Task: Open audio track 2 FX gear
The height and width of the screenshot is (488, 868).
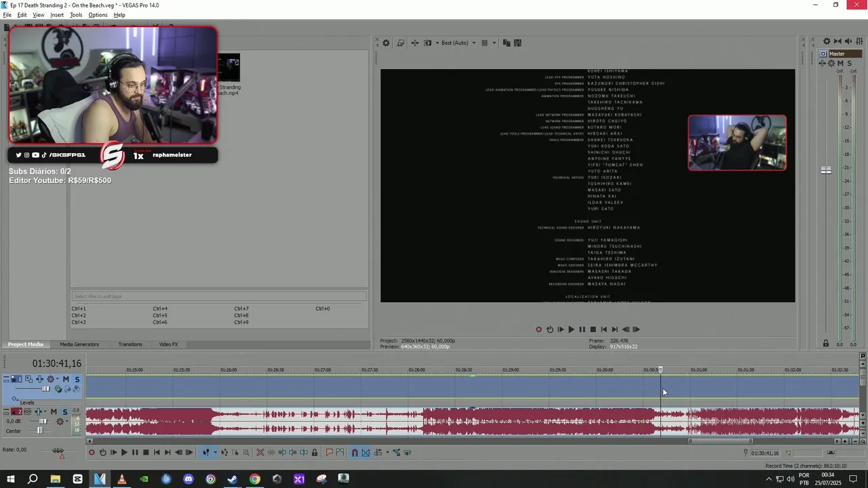Action: click(60, 421)
